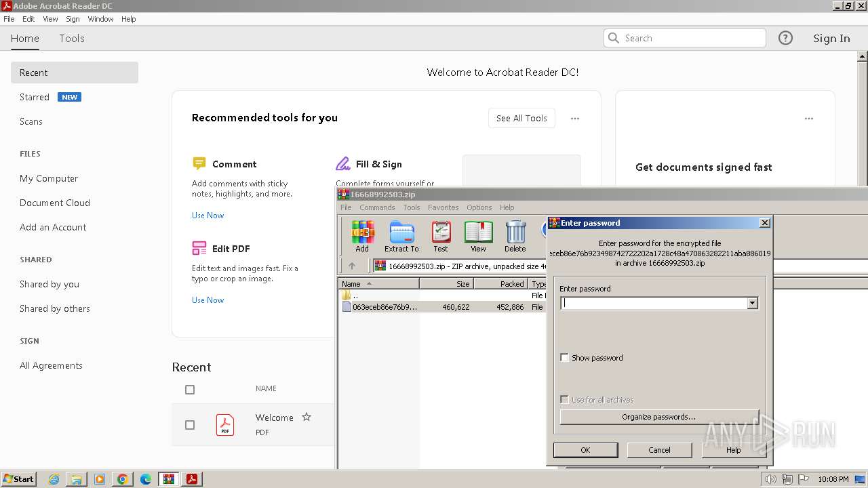Click the Acrobat Search field
The height and width of the screenshot is (488, 868).
(685, 38)
